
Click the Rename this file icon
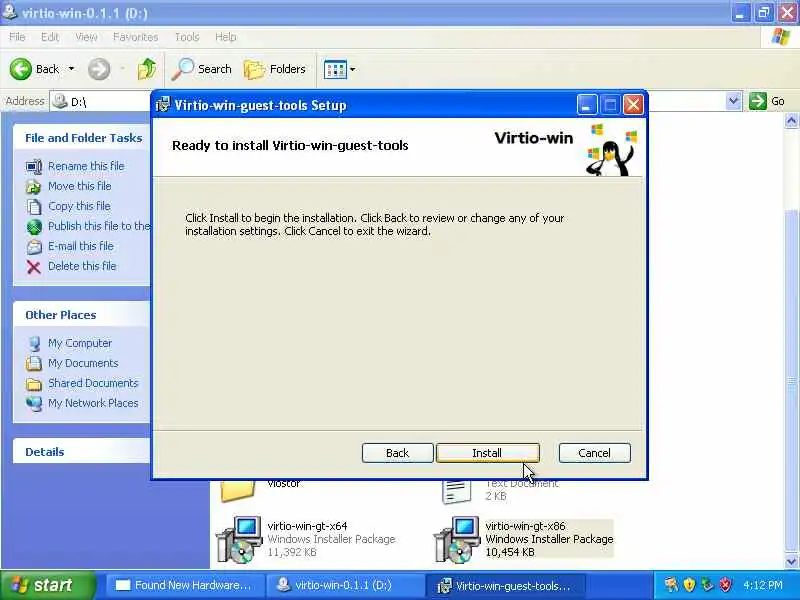(34, 167)
